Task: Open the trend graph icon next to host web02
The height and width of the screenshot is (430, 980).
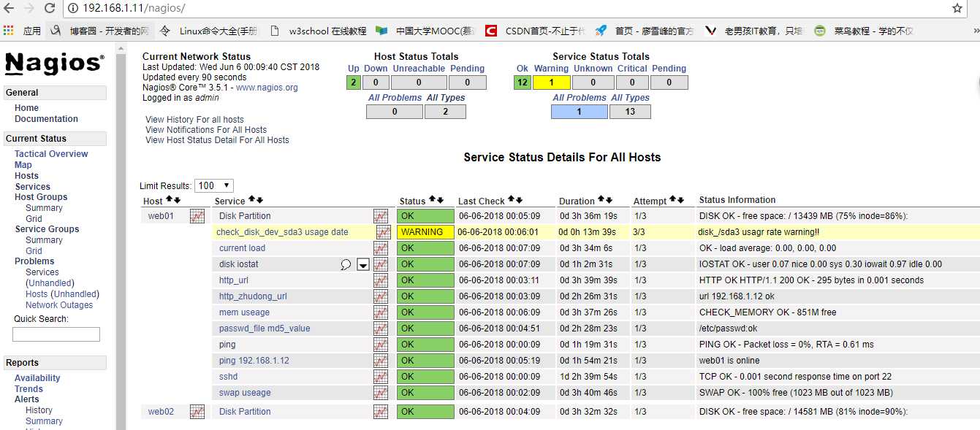Action: 197,412
